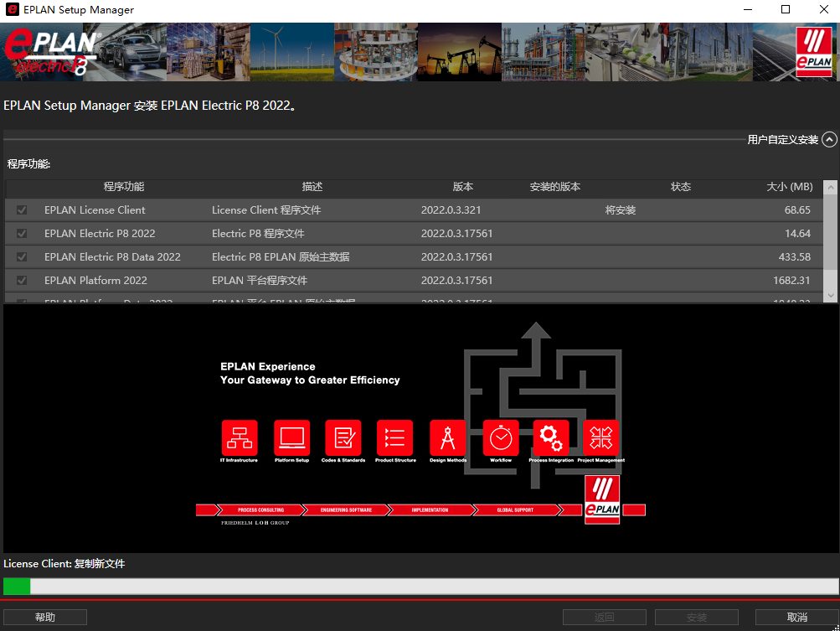The width and height of the screenshot is (840, 631).
Task: Uncheck the EPLAN Electric P8 2022 checkbox
Action: tap(23, 234)
